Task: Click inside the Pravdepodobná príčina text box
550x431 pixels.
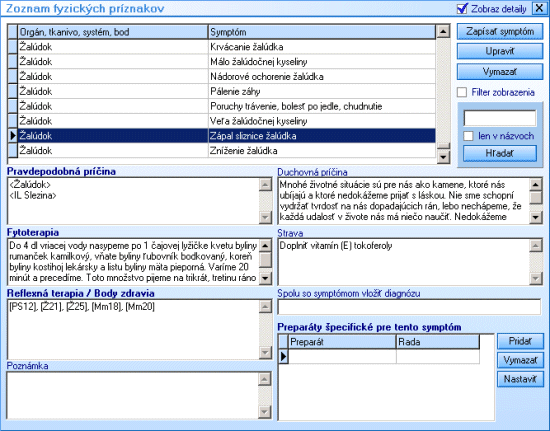Action: coord(133,201)
